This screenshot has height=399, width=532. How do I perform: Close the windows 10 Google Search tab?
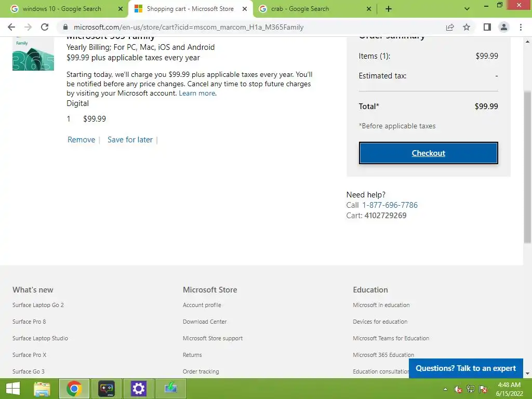(x=121, y=9)
